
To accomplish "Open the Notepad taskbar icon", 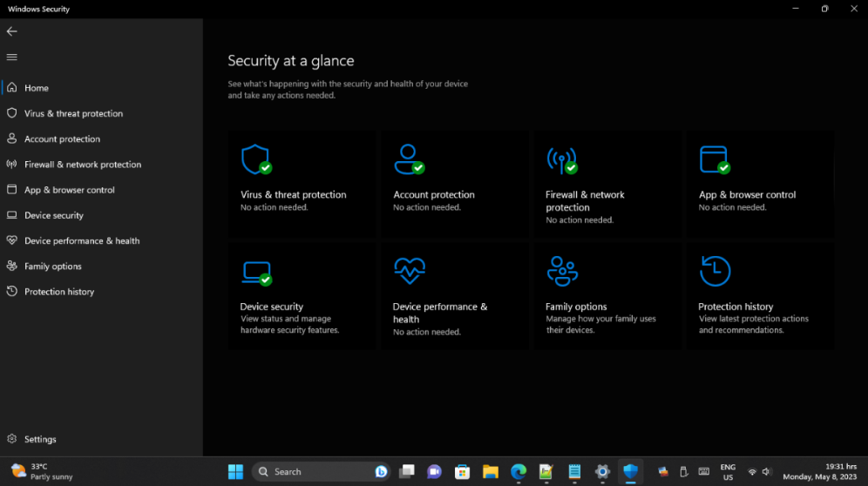I will click(x=574, y=471).
